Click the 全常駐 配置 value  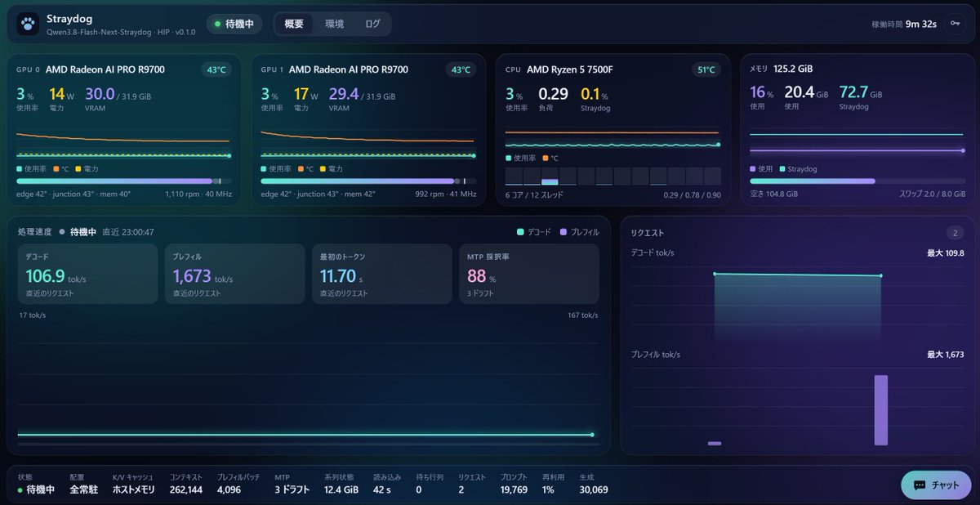pyautogui.click(x=84, y=489)
